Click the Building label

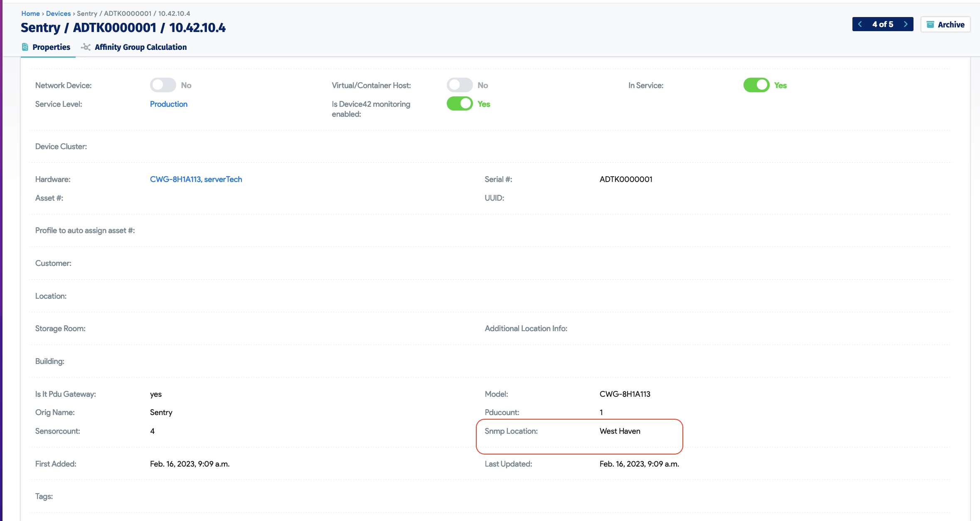(50, 361)
